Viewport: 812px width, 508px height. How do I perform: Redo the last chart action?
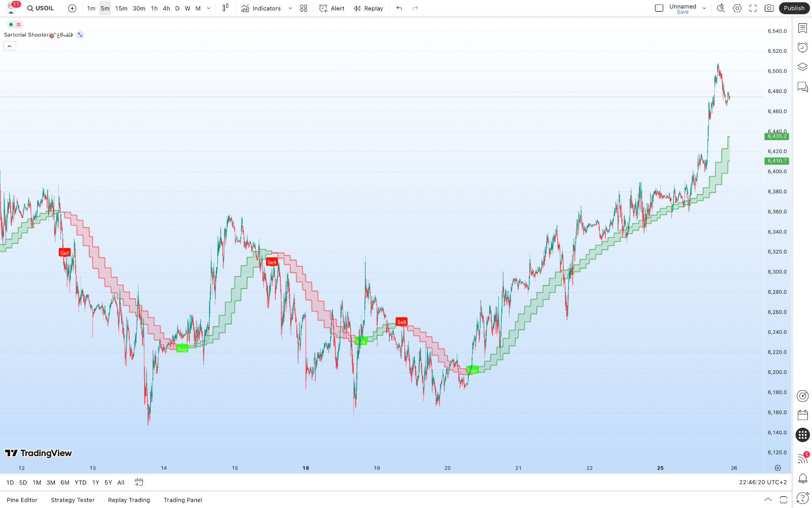coord(415,8)
